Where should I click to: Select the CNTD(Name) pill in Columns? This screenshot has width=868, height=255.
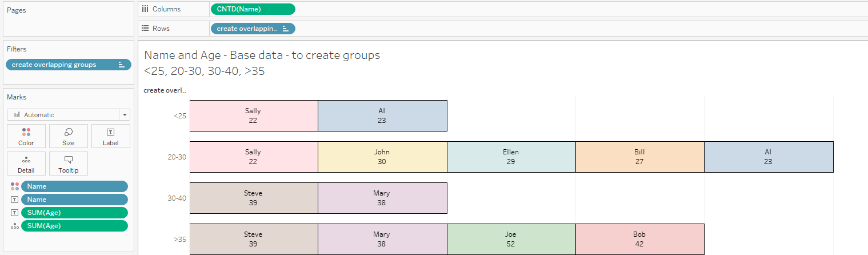coord(253,9)
